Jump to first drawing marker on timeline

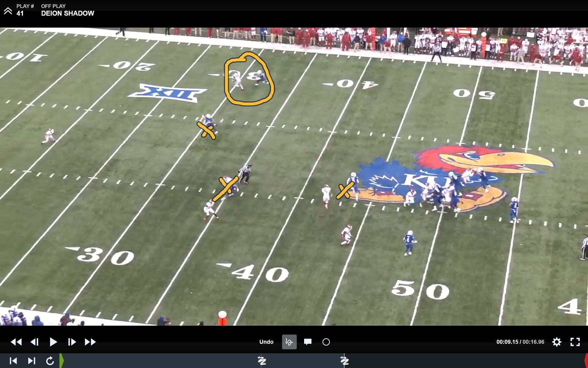point(262,361)
